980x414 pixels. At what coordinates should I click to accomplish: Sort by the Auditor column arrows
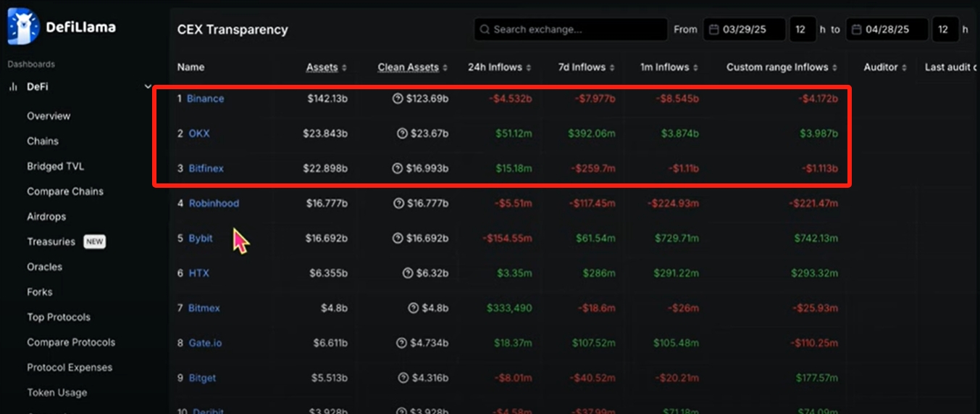(904, 67)
